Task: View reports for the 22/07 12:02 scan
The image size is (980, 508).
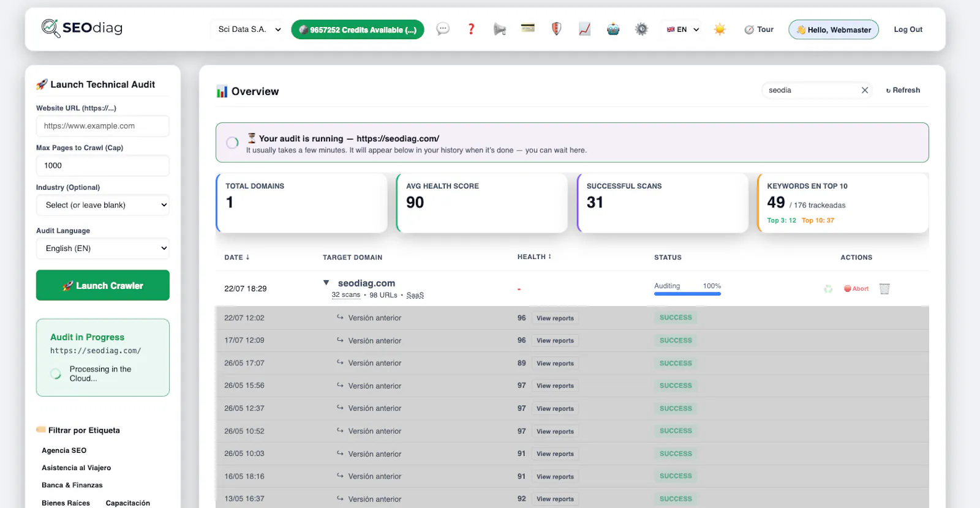Action: (x=555, y=318)
